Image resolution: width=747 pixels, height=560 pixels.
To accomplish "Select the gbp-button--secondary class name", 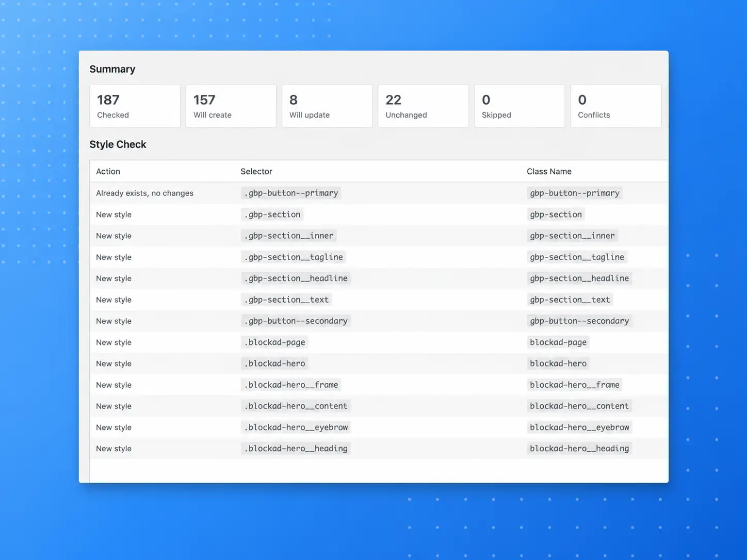I will pyautogui.click(x=579, y=321).
